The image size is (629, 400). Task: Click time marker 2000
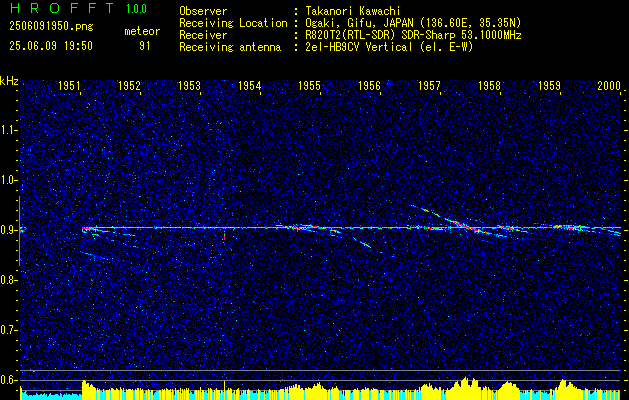609,86
